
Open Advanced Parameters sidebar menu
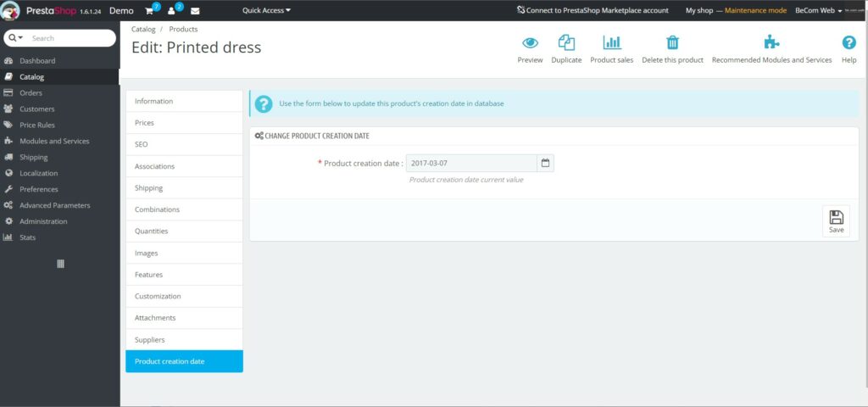coord(60,205)
